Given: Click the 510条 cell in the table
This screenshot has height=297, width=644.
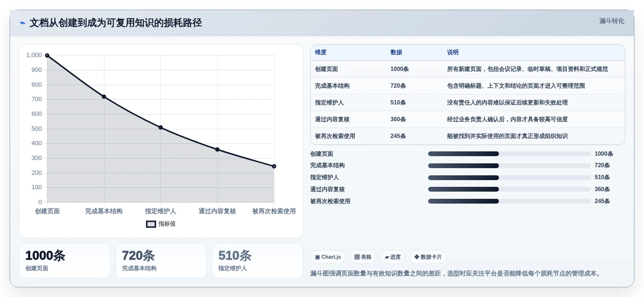Looking at the screenshot, I should [x=398, y=103].
